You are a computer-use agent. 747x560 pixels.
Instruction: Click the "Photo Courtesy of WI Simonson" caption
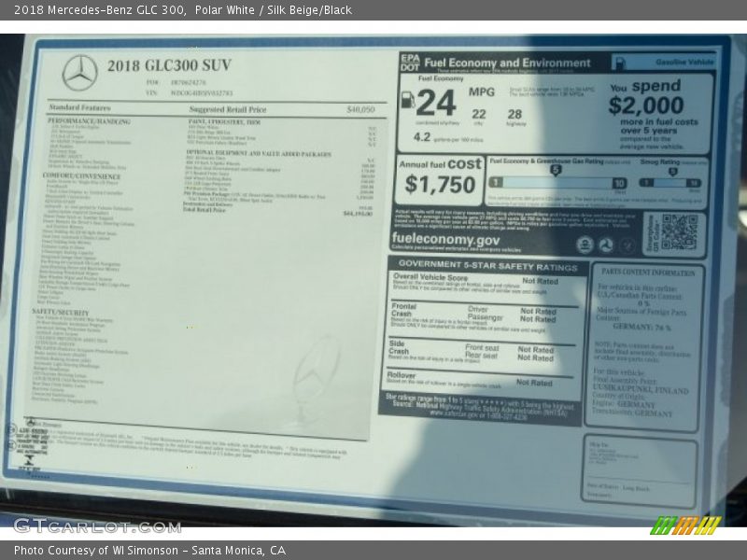tap(96, 551)
